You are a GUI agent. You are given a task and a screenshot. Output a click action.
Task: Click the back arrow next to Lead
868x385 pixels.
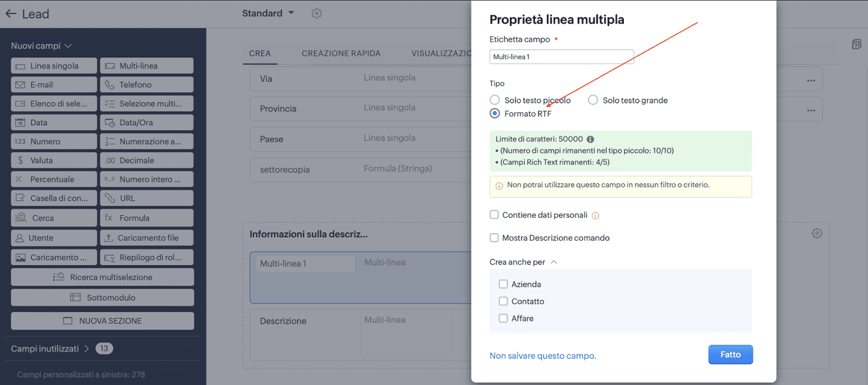click(11, 14)
